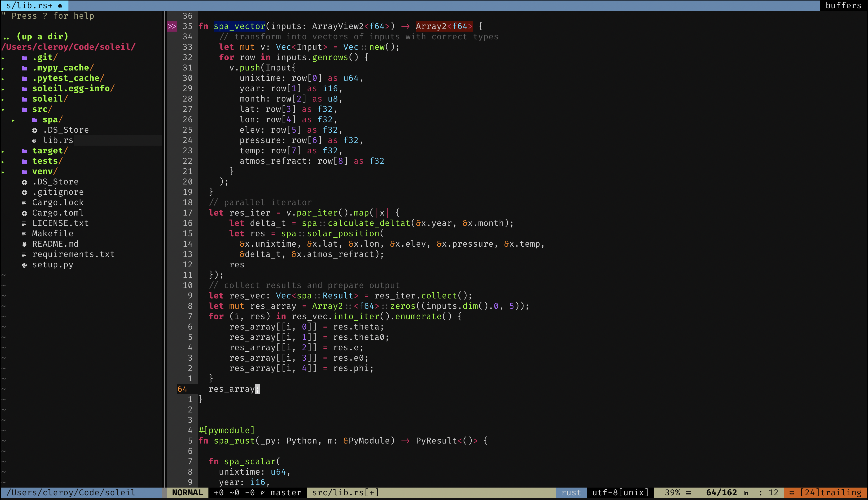Image resolution: width=868 pixels, height=500 pixels.
Task: Click the NERDTree path /Users/cleroy/Code/soleil in statusline
Action: pyautogui.click(x=71, y=492)
